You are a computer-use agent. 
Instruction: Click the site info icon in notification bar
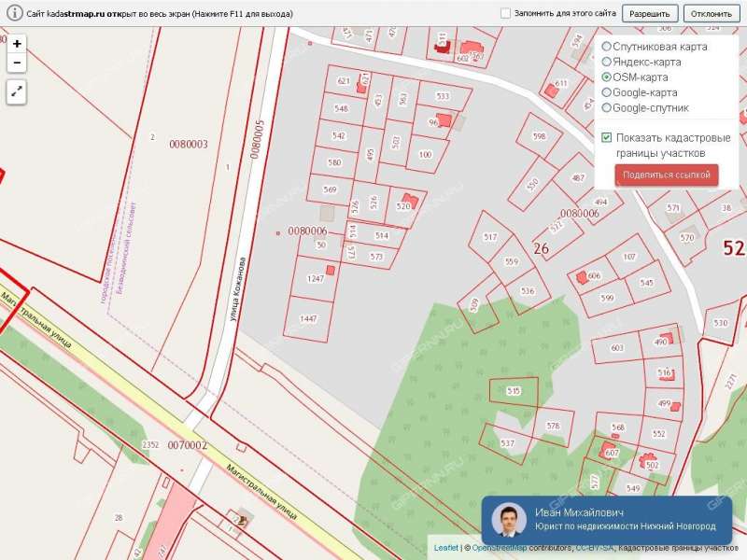tap(14, 14)
